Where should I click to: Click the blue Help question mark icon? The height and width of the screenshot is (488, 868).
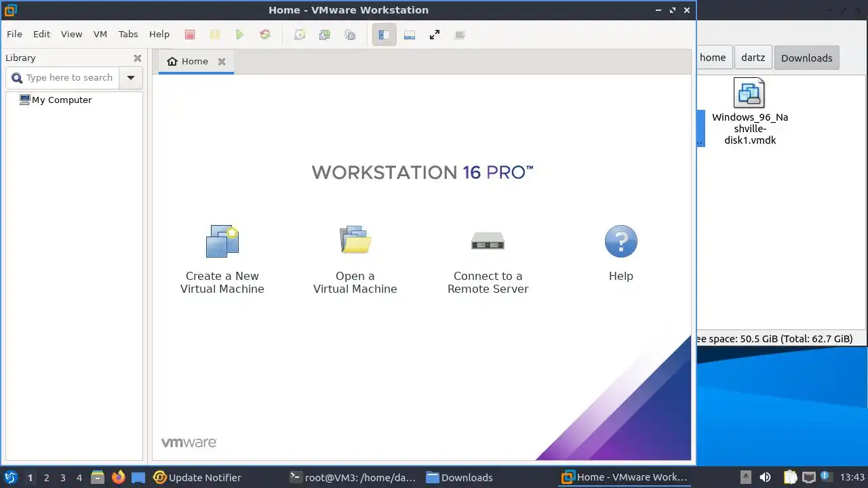pyautogui.click(x=621, y=241)
